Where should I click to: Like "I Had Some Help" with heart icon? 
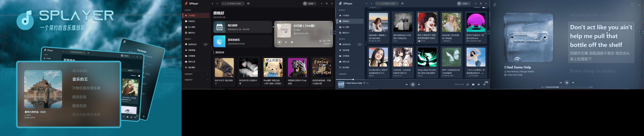tap(364, 83)
